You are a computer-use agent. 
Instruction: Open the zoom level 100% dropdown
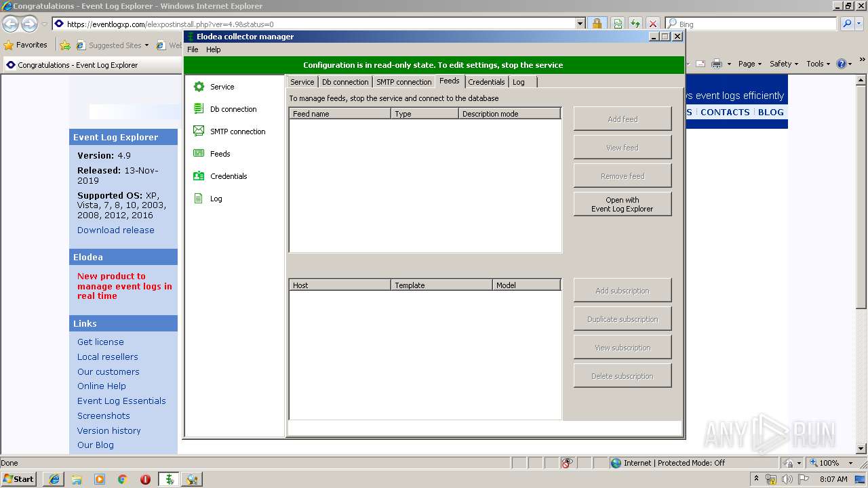coord(850,463)
